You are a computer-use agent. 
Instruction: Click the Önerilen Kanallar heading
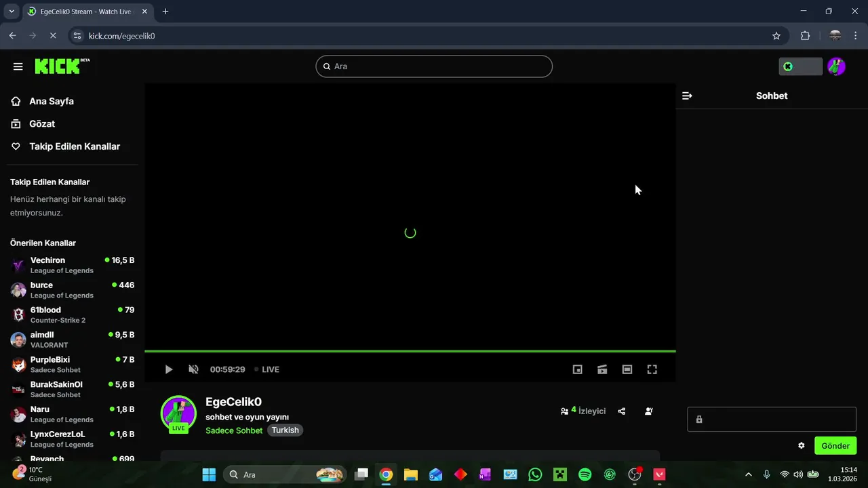click(x=43, y=243)
